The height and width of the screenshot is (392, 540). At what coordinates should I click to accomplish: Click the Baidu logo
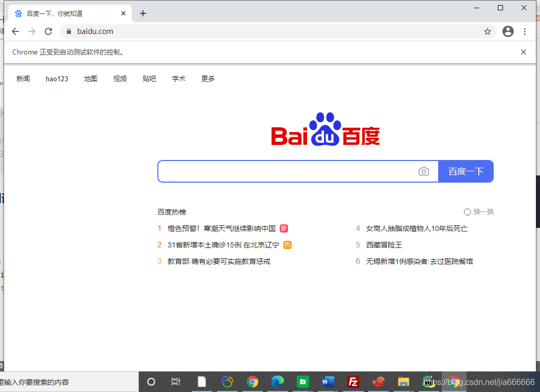[326, 129]
